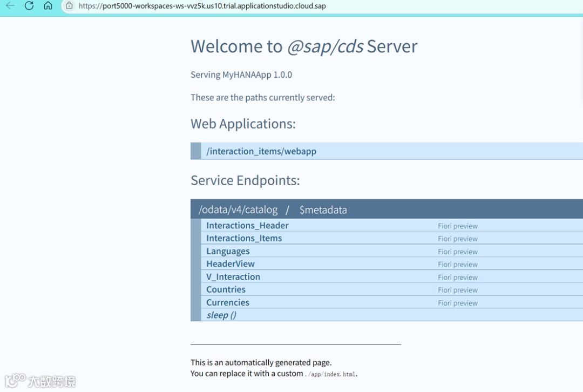Open the Countries entity

coord(226,289)
